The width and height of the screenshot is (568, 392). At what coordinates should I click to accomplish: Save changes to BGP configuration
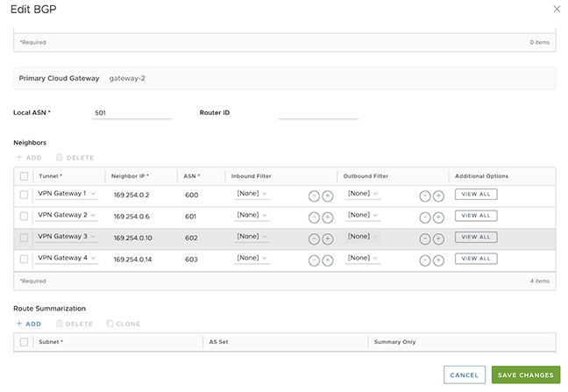click(525, 374)
